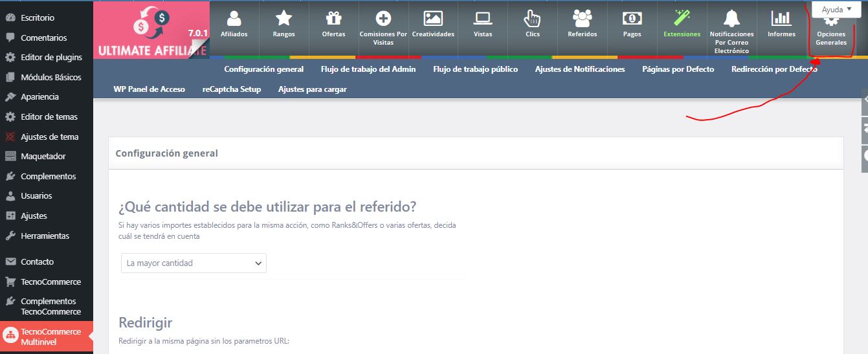Viewport: 868px width, 354px height.
Task: Open the Creatividades image icon
Action: tap(433, 18)
